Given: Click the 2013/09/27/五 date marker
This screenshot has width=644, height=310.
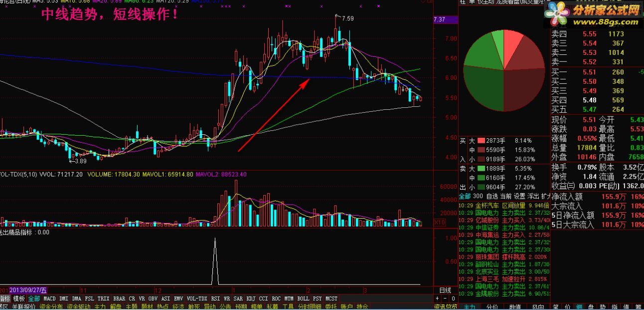Looking at the screenshot, I should pyautogui.click(x=28, y=290).
